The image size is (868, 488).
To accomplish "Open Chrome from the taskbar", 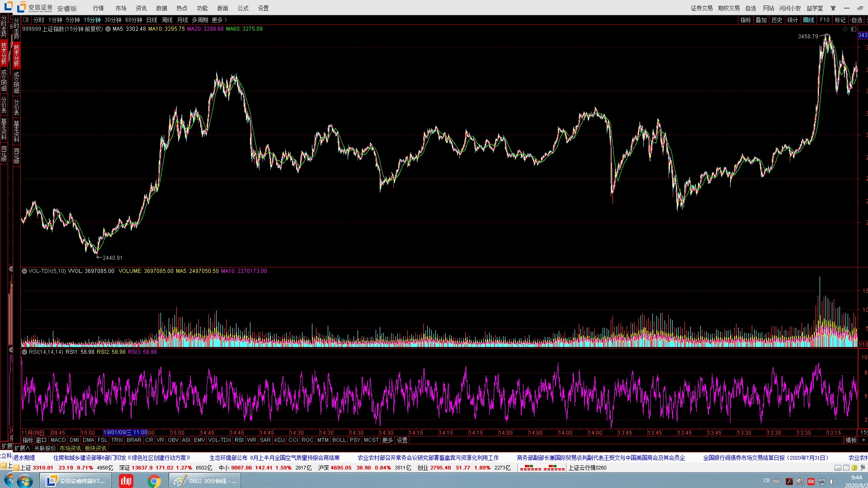I will click(x=154, y=481).
